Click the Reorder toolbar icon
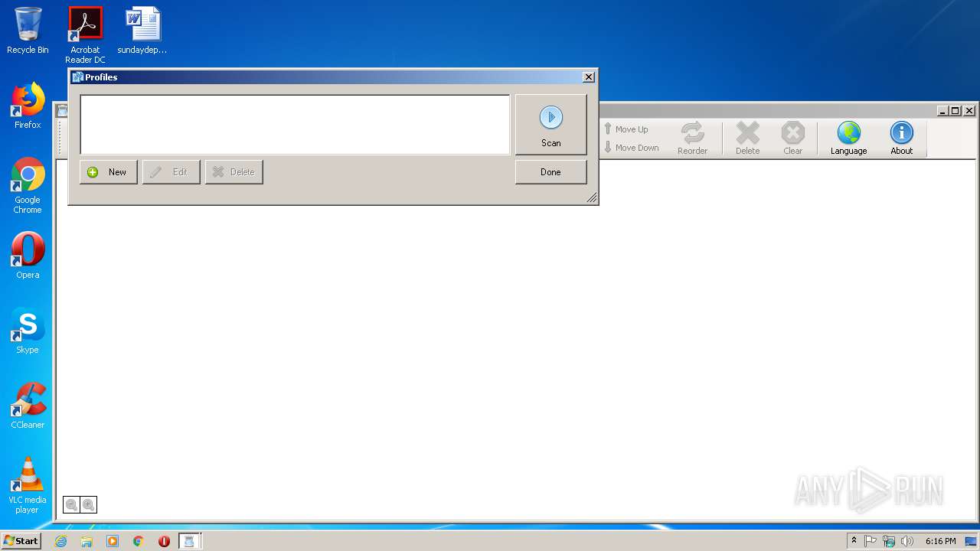 coord(692,139)
